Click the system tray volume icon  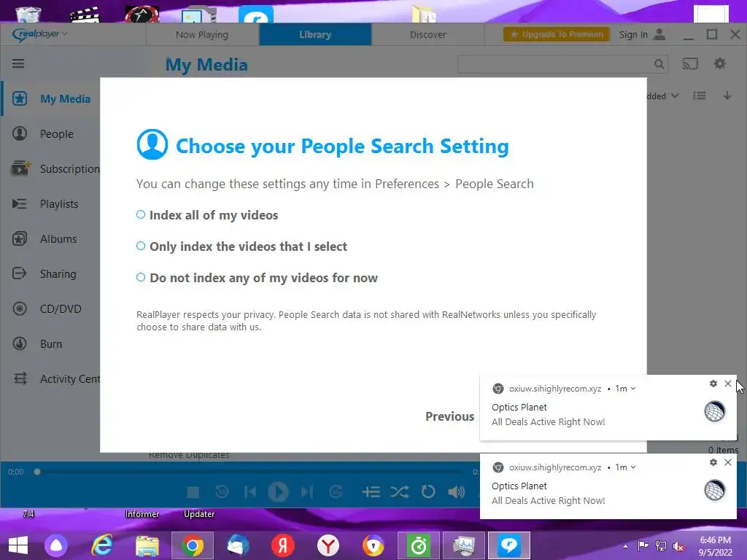(x=677, y=546)
